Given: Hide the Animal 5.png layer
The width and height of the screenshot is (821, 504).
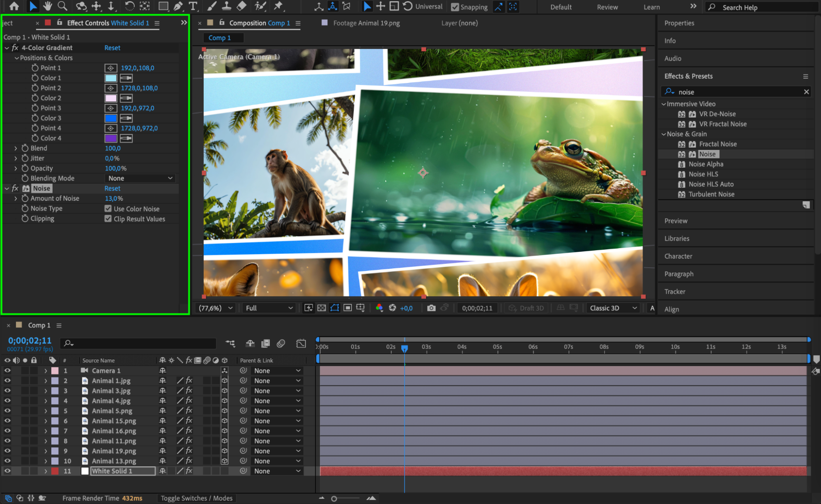Looking at the screenshot, I should point(7,411).
